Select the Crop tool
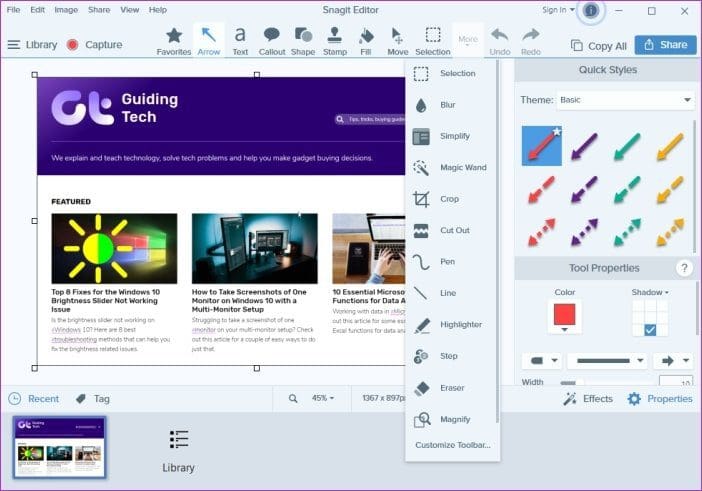702x491 pixels. click(452, 199)
